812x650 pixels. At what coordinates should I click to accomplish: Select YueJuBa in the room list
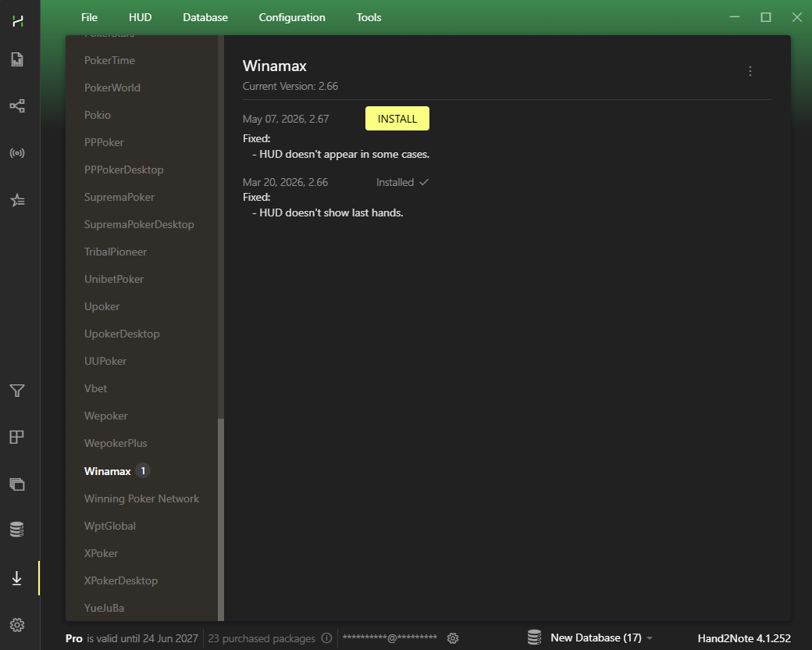104,608
